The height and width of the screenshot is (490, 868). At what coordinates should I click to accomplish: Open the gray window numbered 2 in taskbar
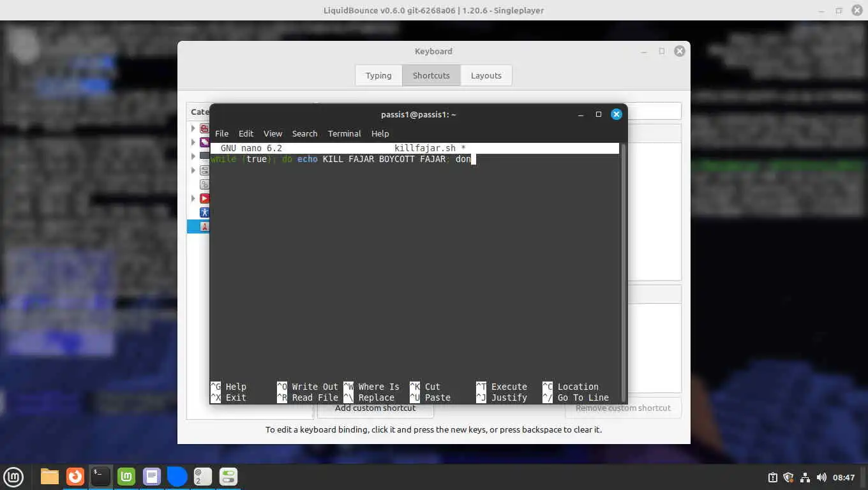[x=203, y=477]
